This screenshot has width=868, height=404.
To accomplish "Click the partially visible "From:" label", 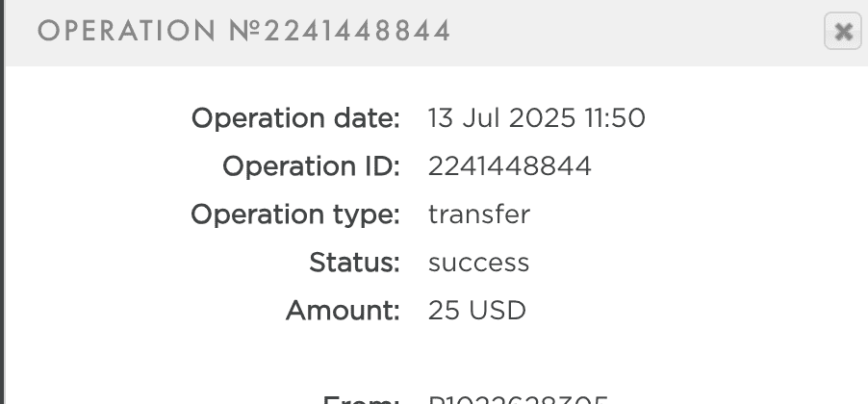I will coord(361,399).
